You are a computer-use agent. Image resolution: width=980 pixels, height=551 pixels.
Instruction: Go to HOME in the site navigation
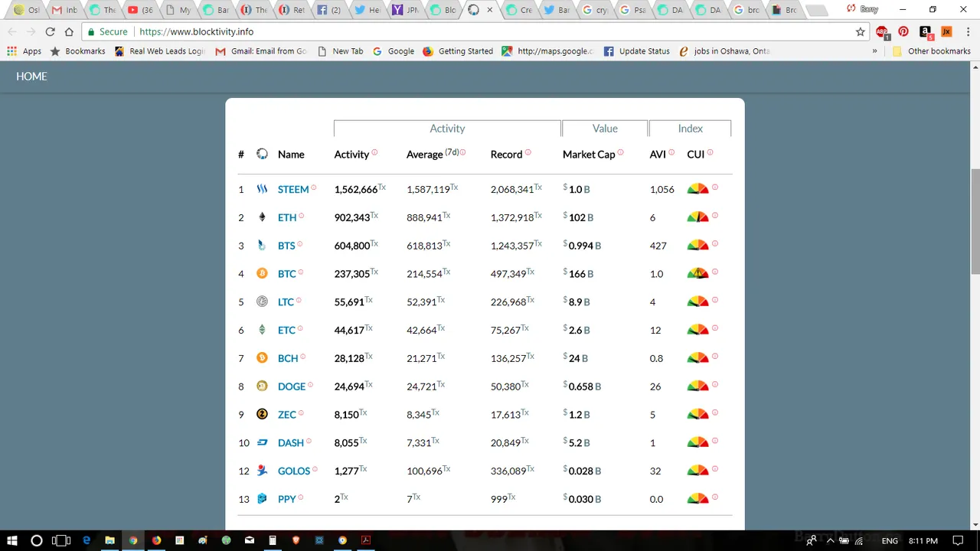coord(31,77)
